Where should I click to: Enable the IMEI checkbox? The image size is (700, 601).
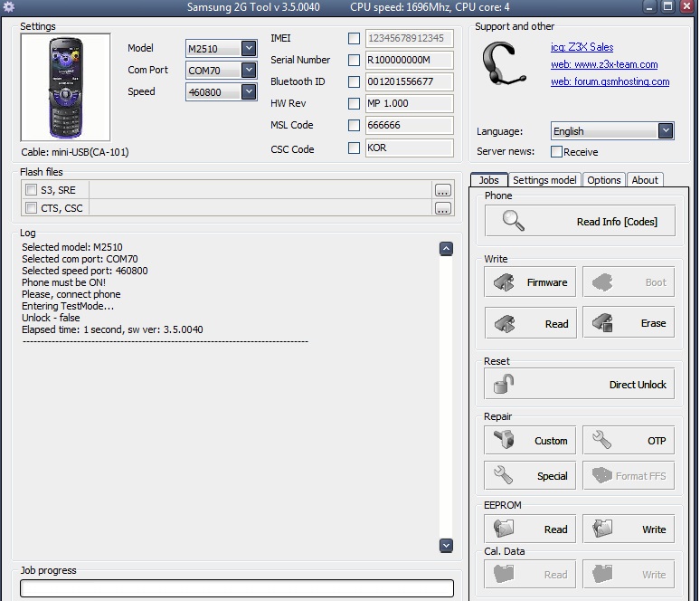[x=354, y=38]
